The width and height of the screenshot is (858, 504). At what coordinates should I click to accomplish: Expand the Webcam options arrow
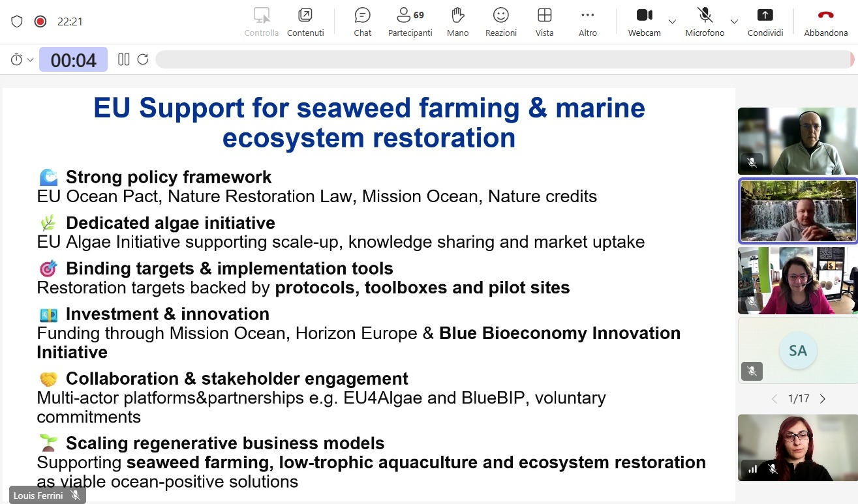pyautogui.click(x=672, y=22)
